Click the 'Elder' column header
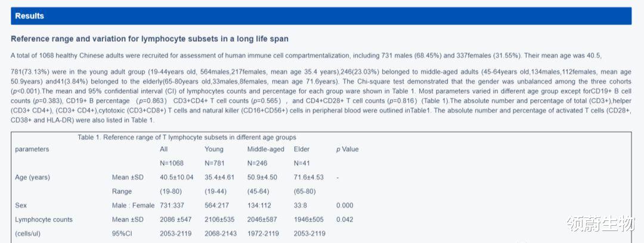The width and height of the screenshot is (644, 243). point(302,149)
